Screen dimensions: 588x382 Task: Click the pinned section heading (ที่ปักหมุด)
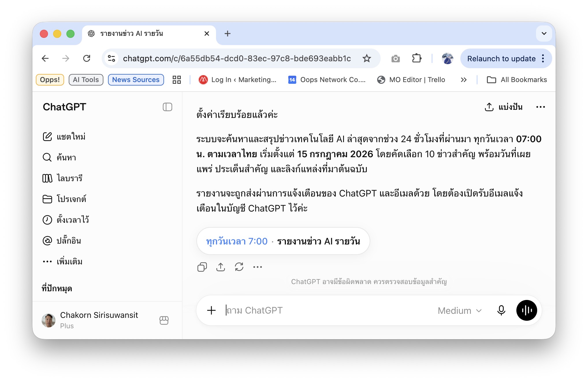click(57, 288)
